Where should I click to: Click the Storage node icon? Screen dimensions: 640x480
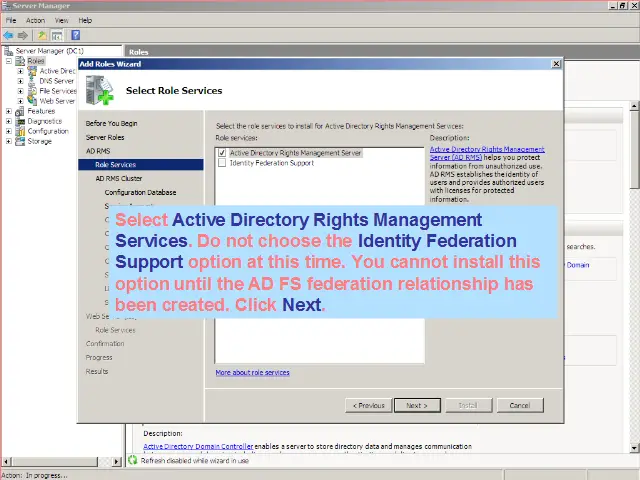[20, 141]
